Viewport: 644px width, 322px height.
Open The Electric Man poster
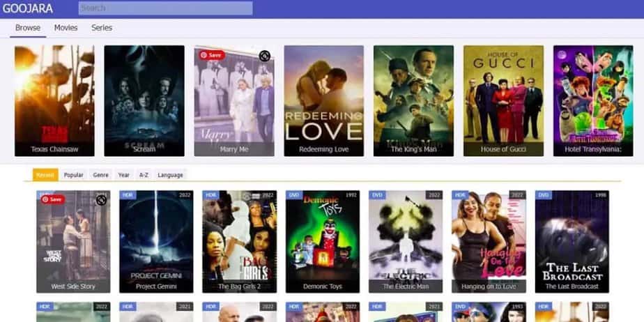pyautogui.click(x=406, y=241)
